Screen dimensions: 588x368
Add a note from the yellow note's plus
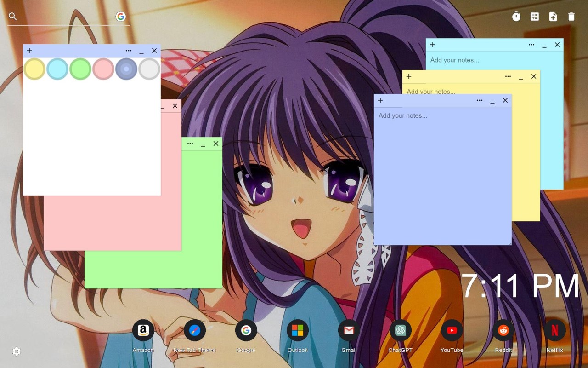tap(409, 76)
